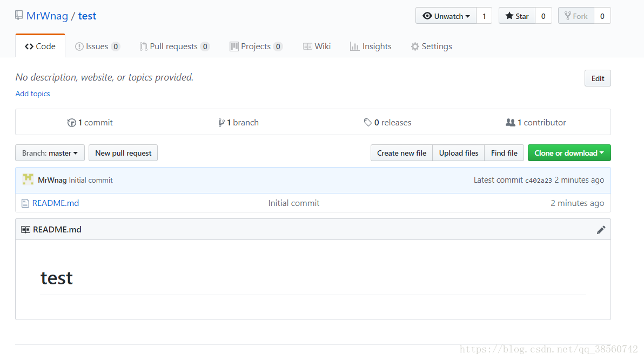Open the README.md file in file list
The height and width of the screenshot is (360, 644).
tap(56, 203)
